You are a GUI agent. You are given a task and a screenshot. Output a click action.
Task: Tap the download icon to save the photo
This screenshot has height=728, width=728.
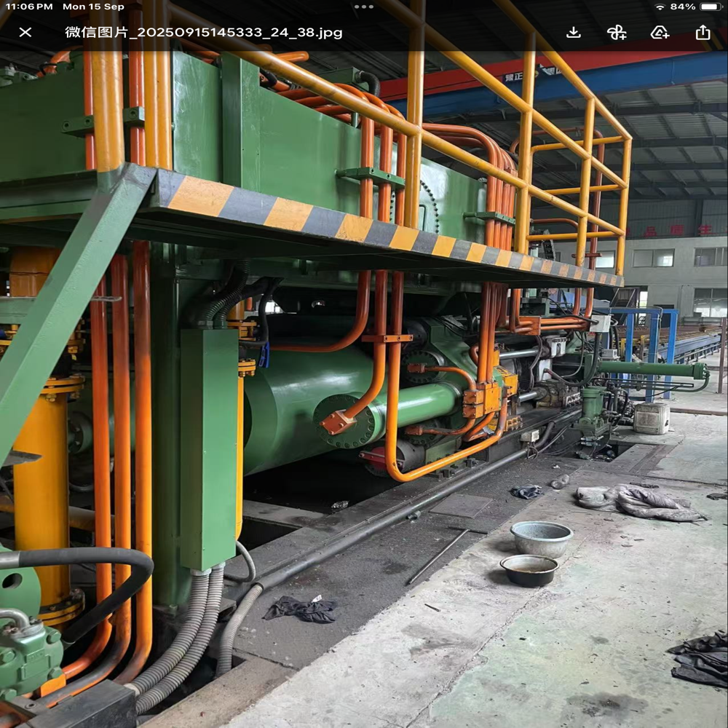click(x=575, y=32)
